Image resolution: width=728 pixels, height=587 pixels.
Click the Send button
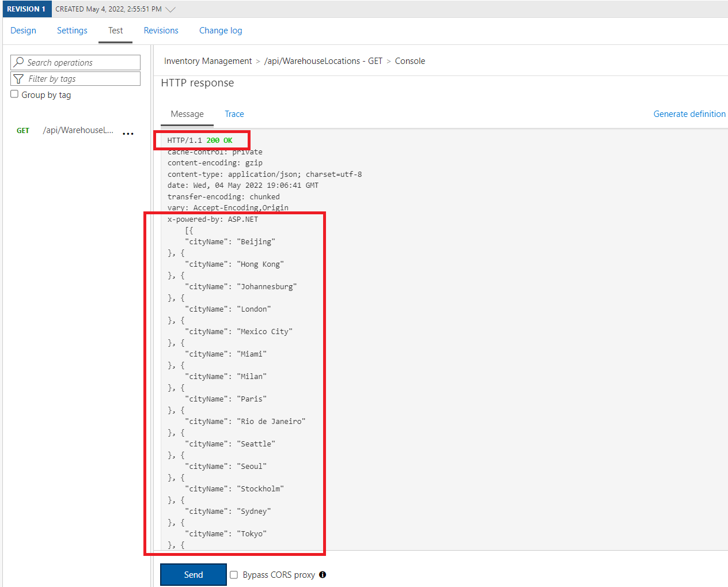pyautogui.click(x=193, y=574)
